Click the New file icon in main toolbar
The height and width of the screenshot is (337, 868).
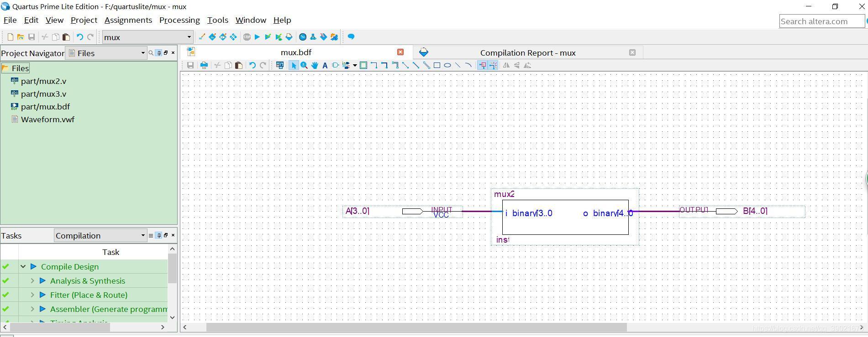(x=10, y=37)
